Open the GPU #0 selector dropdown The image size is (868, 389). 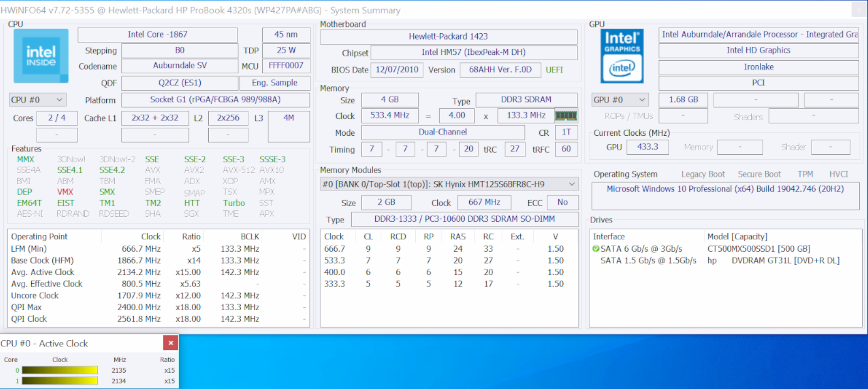[x=620, y=100]
